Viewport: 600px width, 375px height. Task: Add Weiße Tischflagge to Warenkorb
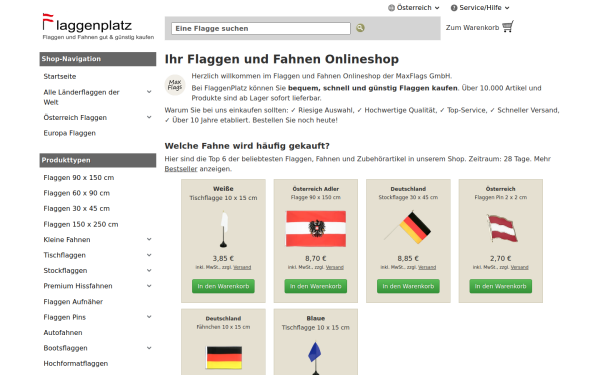[223, 286]
